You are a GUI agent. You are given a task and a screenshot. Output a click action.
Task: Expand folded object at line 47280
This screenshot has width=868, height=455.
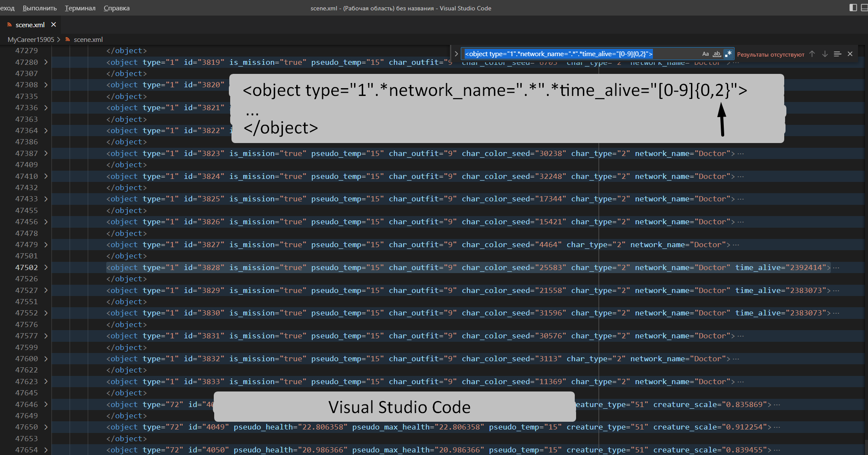pyautogui.click(x=46, y=62)
